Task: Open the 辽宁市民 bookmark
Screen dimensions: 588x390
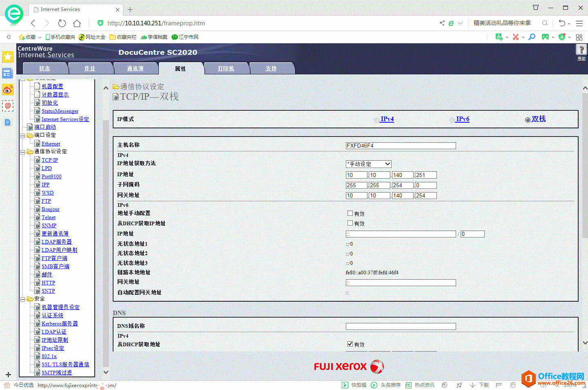Action: [185, 37]
